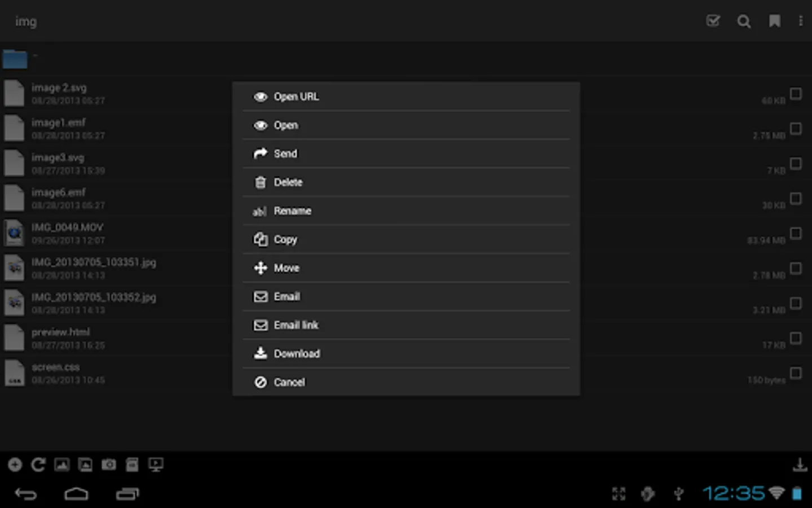The height and width of the screenshot is (508, 812).
Task: Check the preview.html checkbox
Action: click(x=796, y=338)
